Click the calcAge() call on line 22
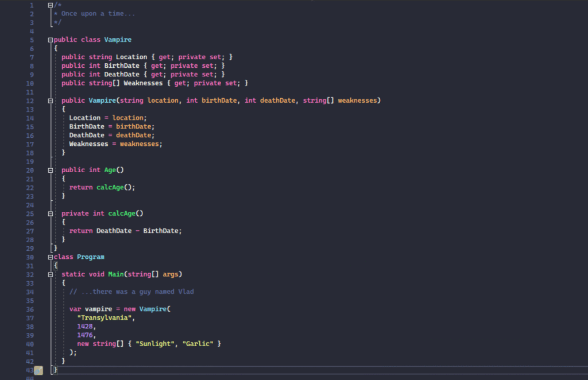 [114, 187]
